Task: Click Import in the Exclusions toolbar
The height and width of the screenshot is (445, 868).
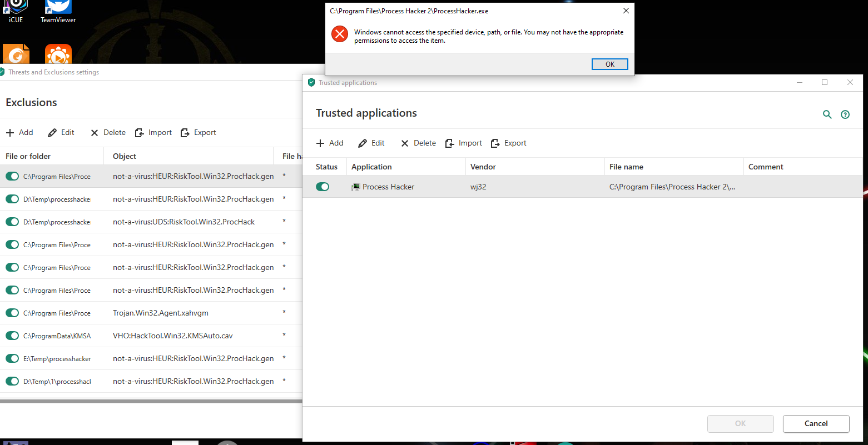Action: (x=153, y=133)
